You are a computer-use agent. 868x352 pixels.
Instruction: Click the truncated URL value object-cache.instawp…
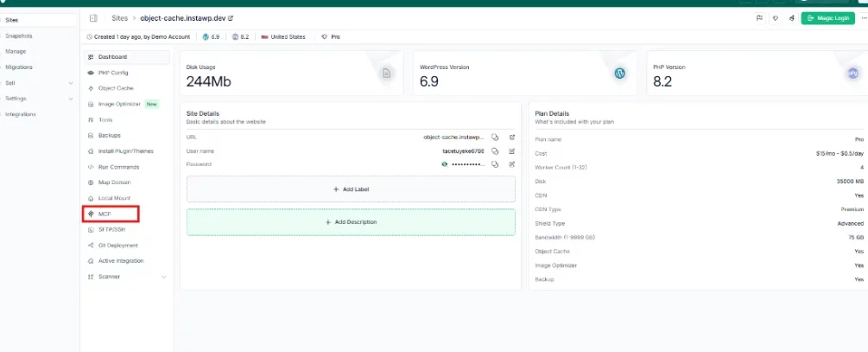click(x=454, y=137)
